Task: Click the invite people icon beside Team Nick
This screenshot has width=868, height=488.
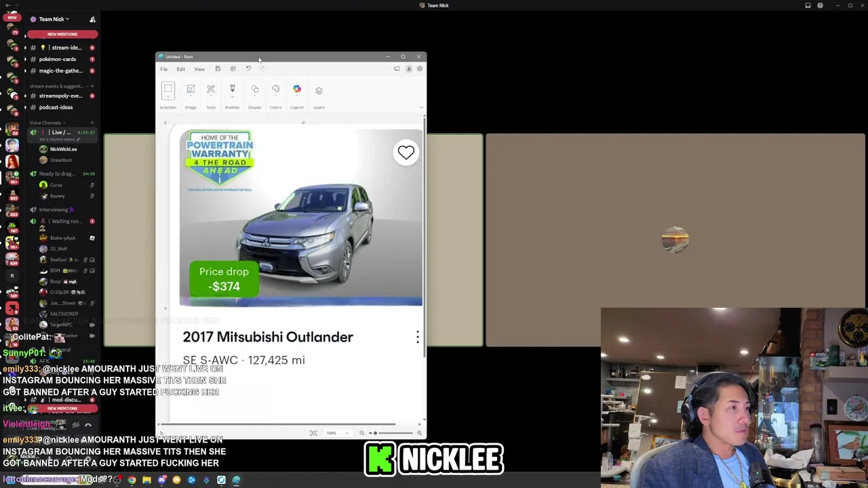Action: pyautogui.click(x=92, y=19)
